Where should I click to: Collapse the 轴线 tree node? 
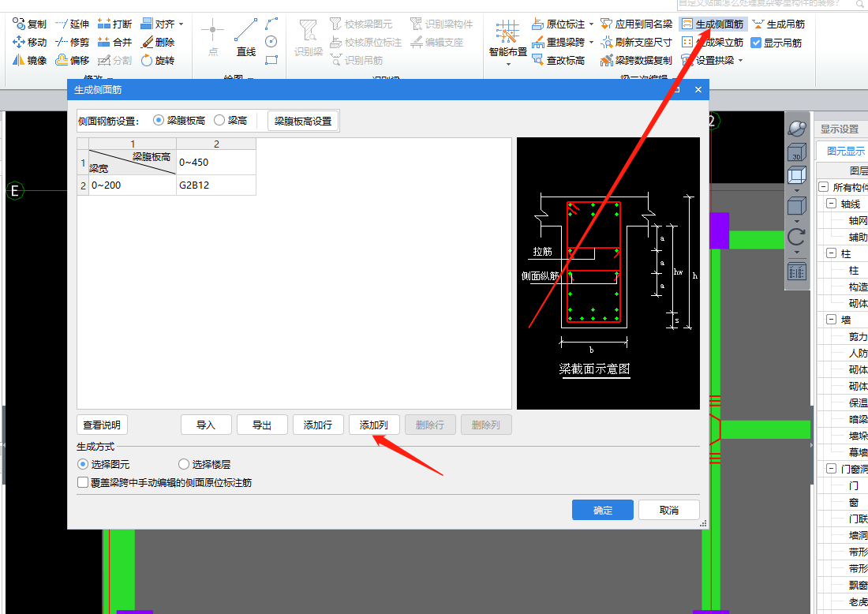(831, 204)
